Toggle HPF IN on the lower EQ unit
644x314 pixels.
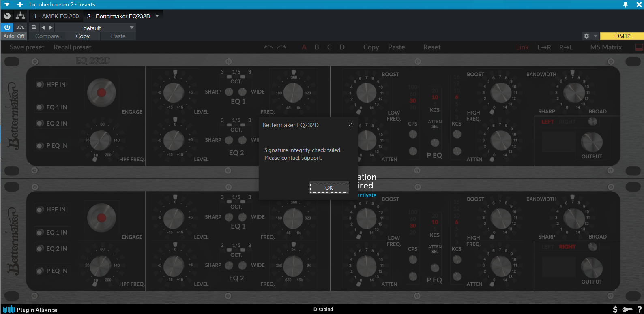click(40, 209)
